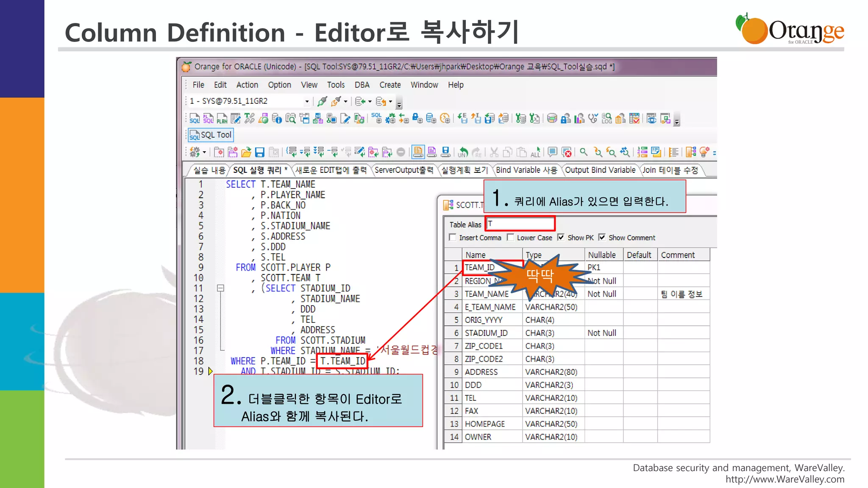Uncheck the Show Comment checkbox

(602, 238)
